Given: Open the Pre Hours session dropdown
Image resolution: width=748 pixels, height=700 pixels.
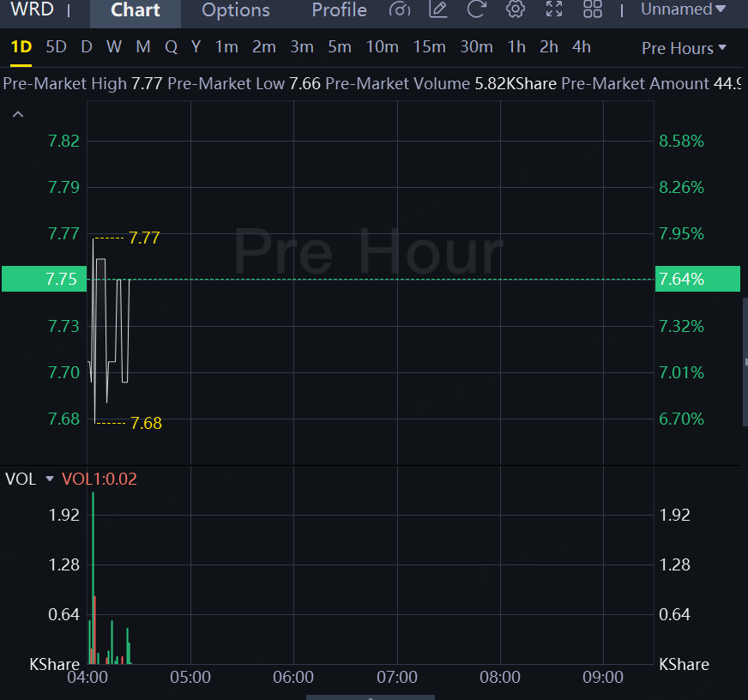Looking at the screenshot, I should (684, 48).
